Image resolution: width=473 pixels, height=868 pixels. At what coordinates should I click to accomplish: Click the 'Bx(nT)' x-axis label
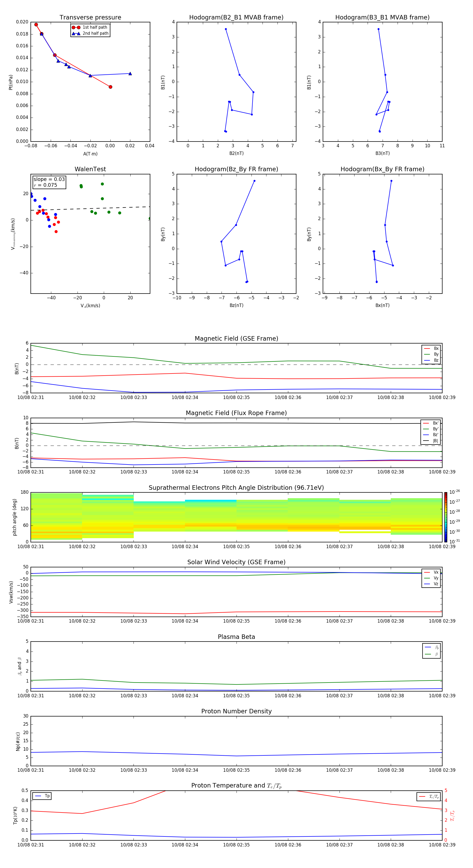[382, 305]
